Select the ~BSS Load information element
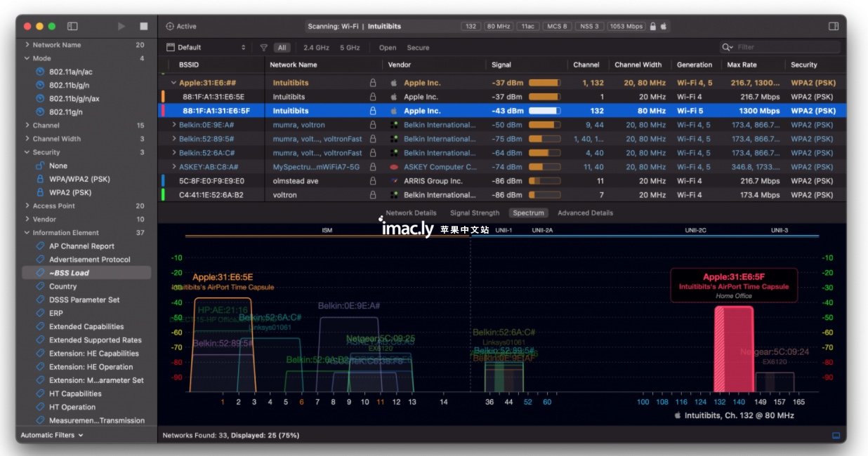The width and height of the screenshot is (868, 456). (x=85, y=273)
